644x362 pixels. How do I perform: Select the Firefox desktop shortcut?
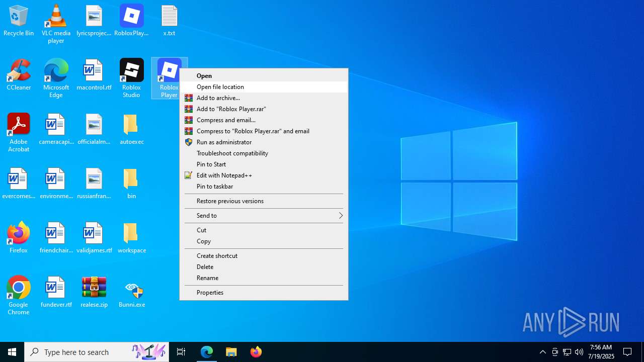[x=19, y=238]
